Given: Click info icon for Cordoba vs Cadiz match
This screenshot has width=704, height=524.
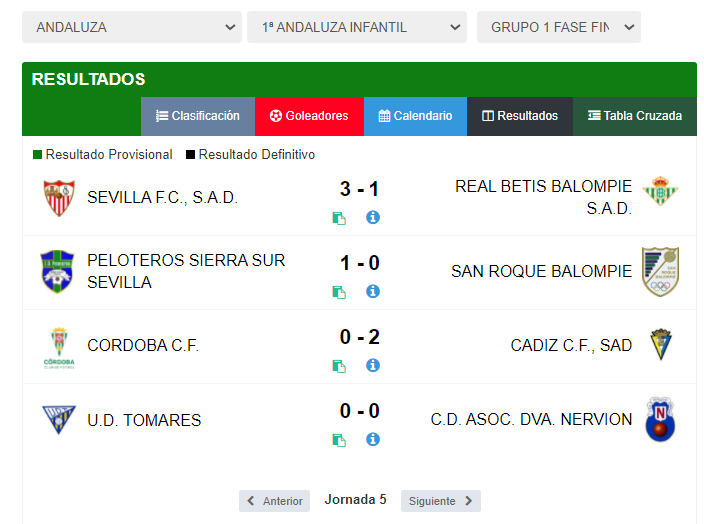Looking at the screenshot, I should point(373,365).
